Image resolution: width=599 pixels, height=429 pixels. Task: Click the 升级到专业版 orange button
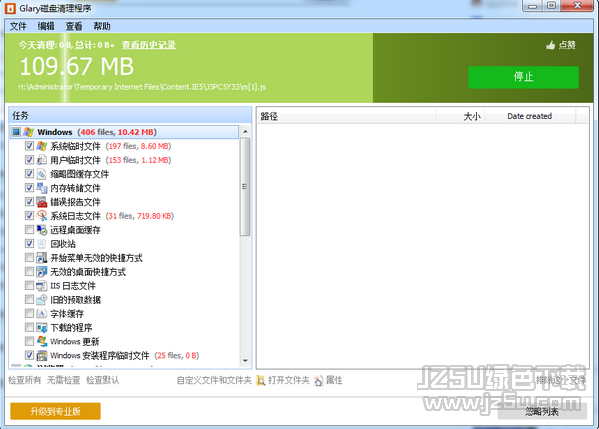tap(55, 411)
